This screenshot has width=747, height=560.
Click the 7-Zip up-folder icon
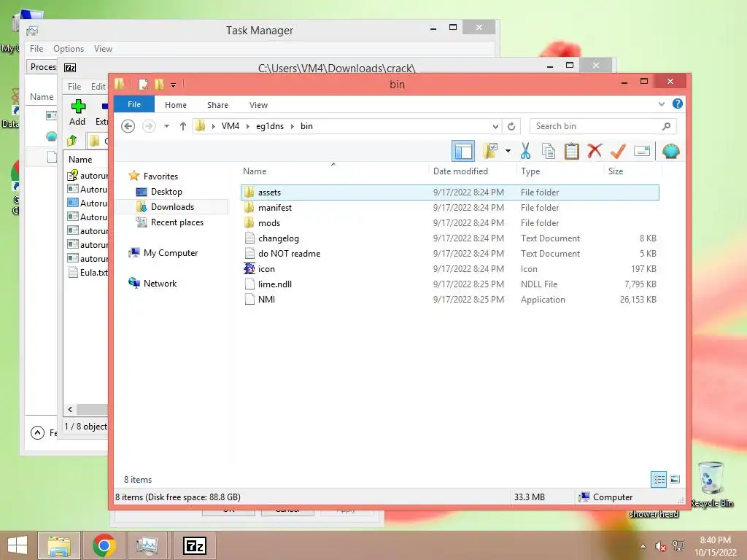[72, 141]
